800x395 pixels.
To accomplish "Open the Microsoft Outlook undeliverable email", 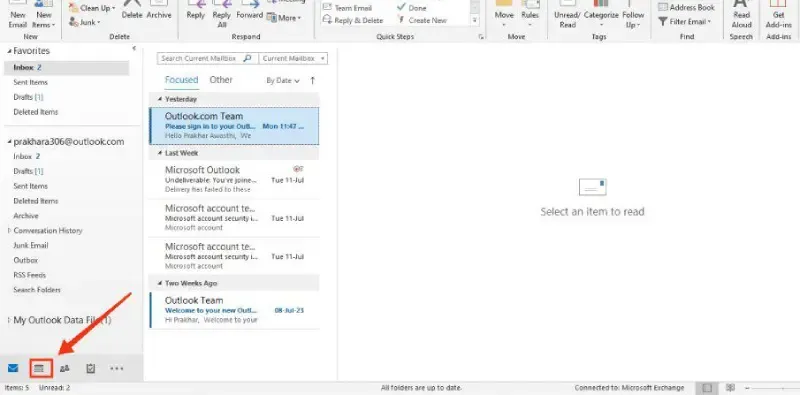I will tap(234, 179).
